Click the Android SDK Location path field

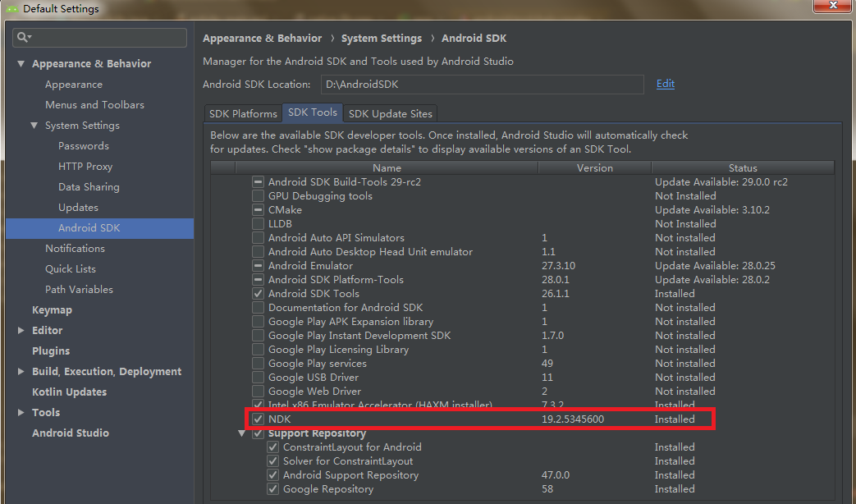click(482, 84)
